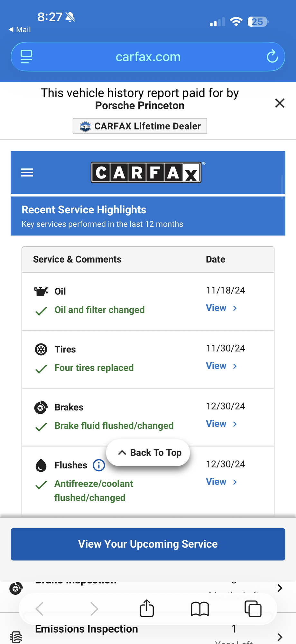View the Flushes service details
The image size is (296, 644).
point(221,482)
